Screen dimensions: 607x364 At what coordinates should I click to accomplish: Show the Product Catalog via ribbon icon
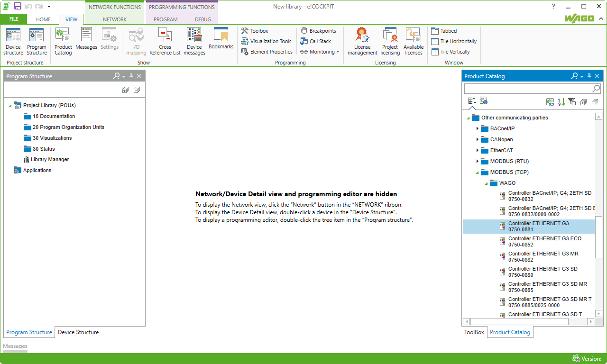63,41
